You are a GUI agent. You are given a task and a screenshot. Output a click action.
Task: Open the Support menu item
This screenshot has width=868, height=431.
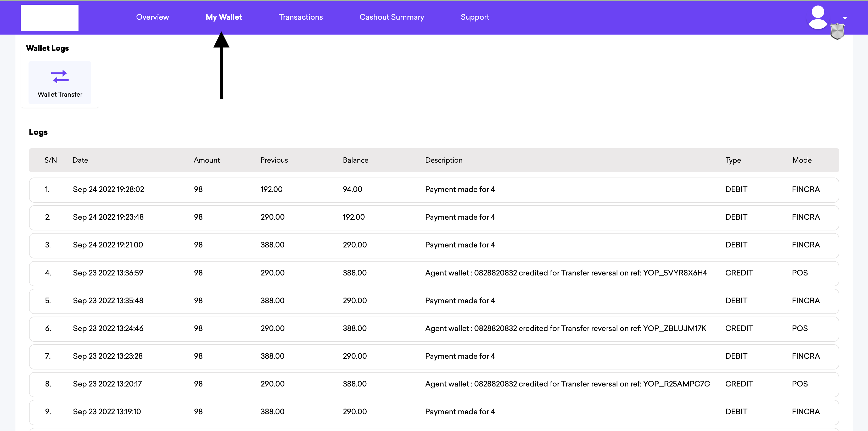[x=475, y=17]
